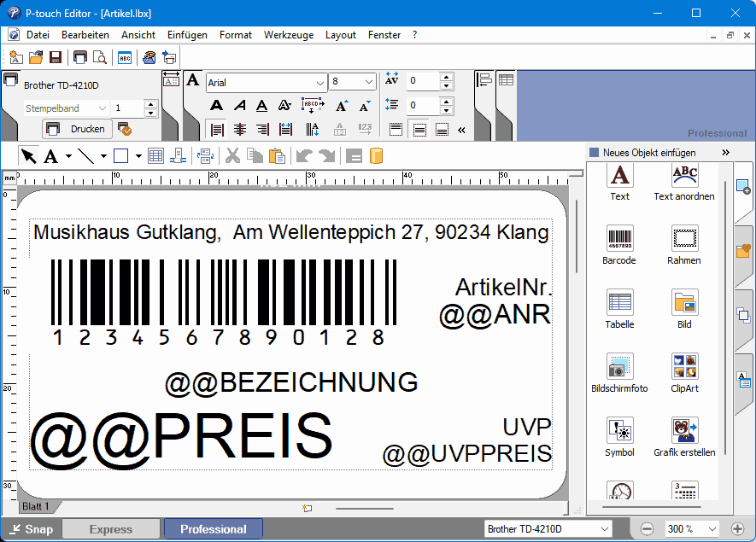This screenshot has width=756, height=542.
Task: Open the Ansicht menu
Action: 138,35
